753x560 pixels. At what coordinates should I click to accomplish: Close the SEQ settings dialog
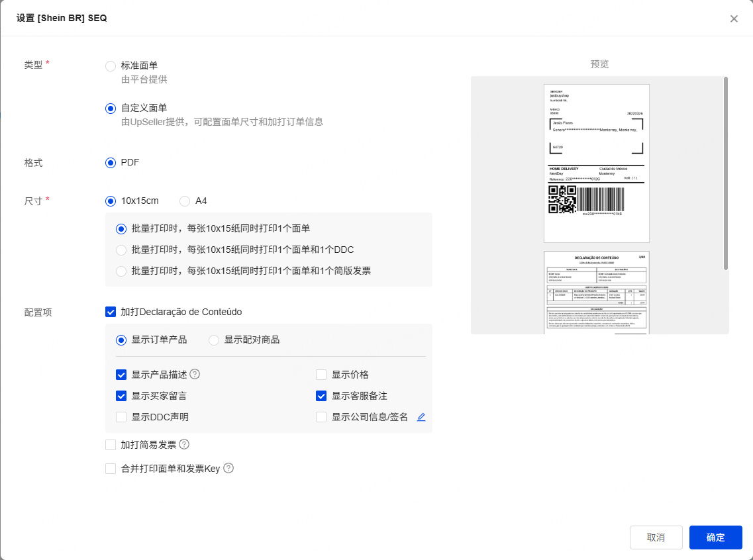[x=734, y=19]
